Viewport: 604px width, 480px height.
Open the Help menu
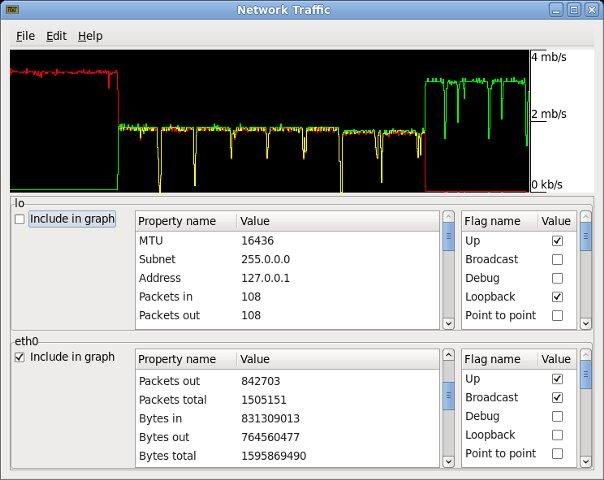[x=90, y=36]
